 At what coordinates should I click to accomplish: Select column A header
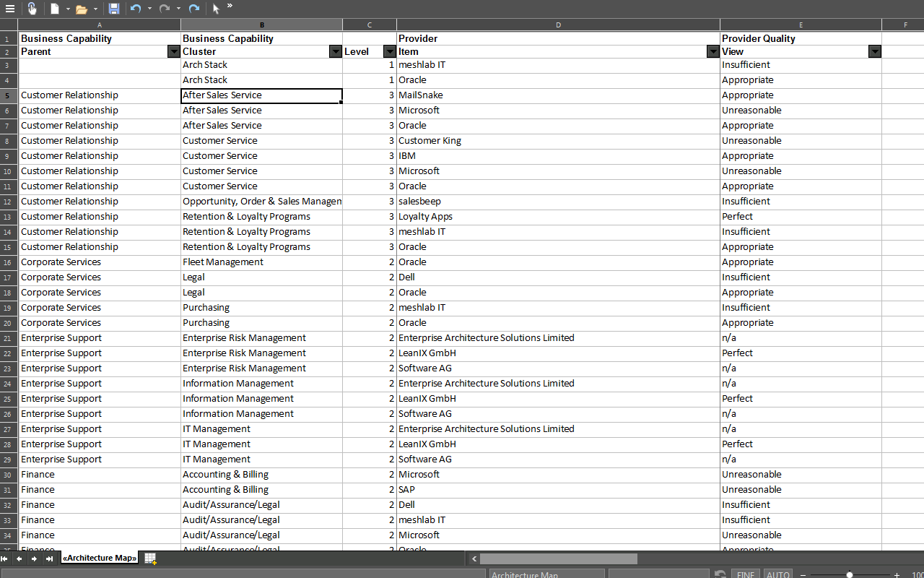(x=100, y=25)
